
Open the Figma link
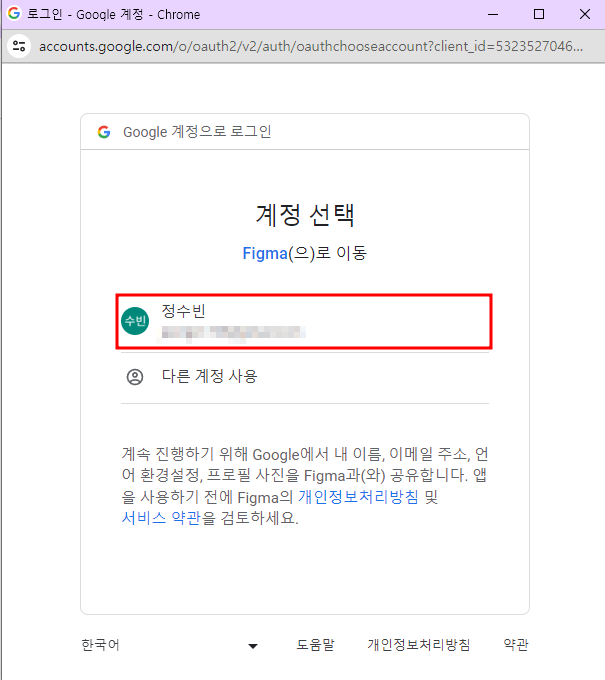click(x=265, y=253)
